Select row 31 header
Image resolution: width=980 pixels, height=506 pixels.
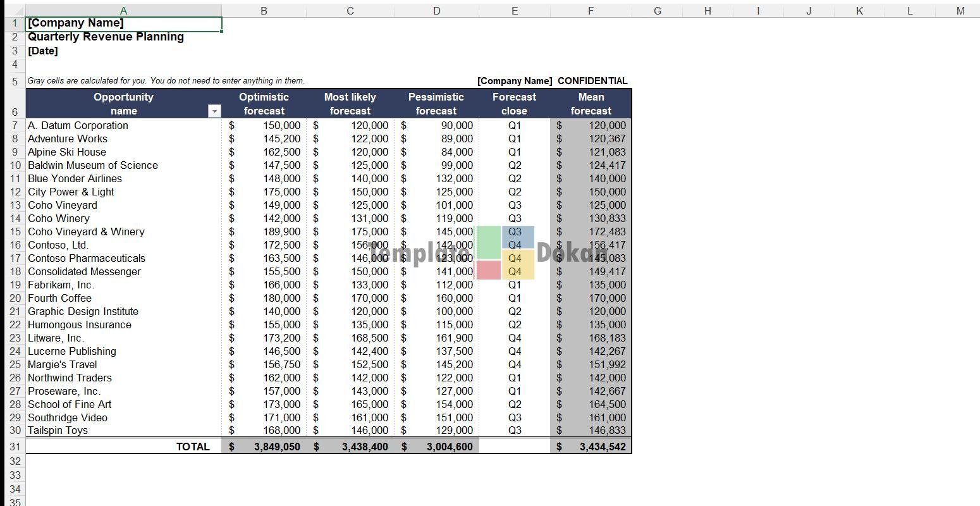coord(15,447)
